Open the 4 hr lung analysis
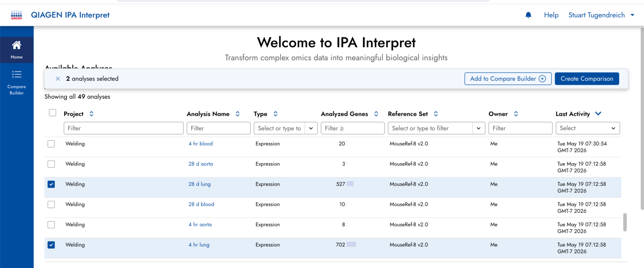644x268 pixels. point(199,245)
